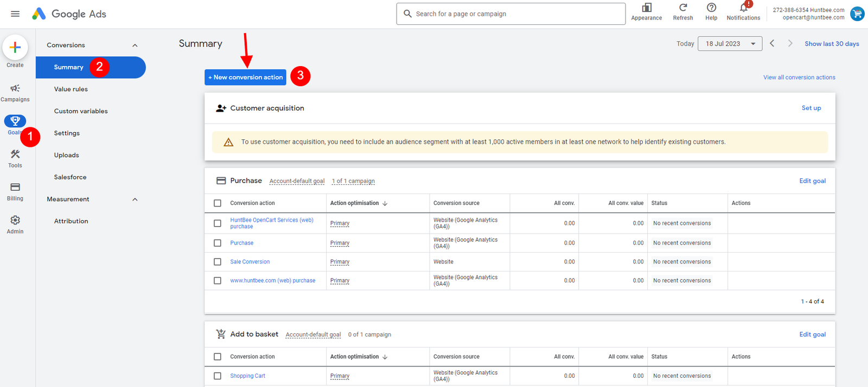Open HuntBee OpenCart Services (web) purchase link
The width and height of the screenshot is (868, 387).
pos(272,223)
